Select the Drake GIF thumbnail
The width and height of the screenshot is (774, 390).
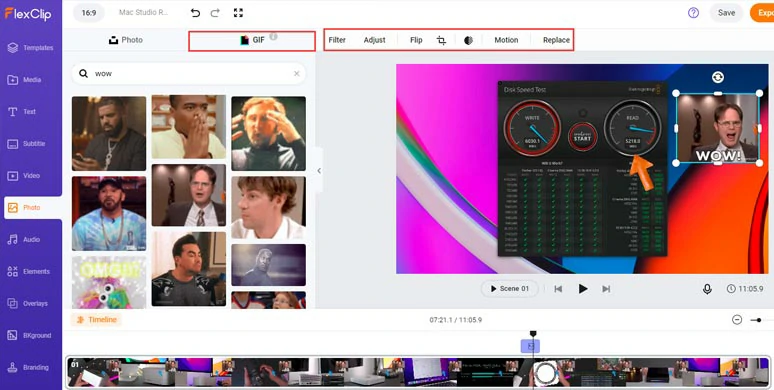tap(109, 133)
